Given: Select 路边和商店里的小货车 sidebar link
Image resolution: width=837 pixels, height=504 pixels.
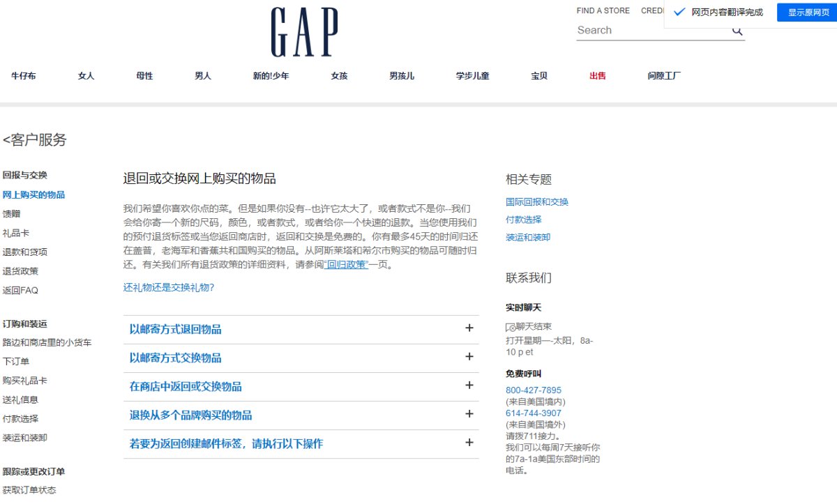Looking at the screenshot, I should (x=47, y=342).
